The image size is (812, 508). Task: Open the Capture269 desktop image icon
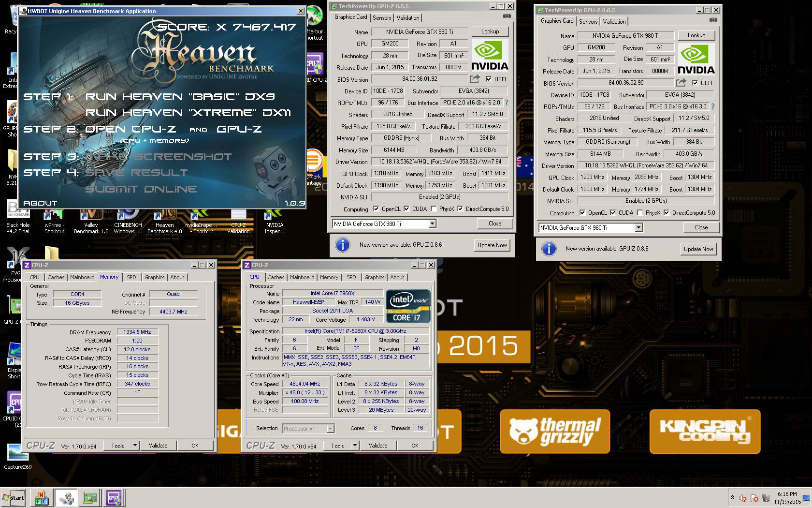pyautogui.click(x=18, y=457)
